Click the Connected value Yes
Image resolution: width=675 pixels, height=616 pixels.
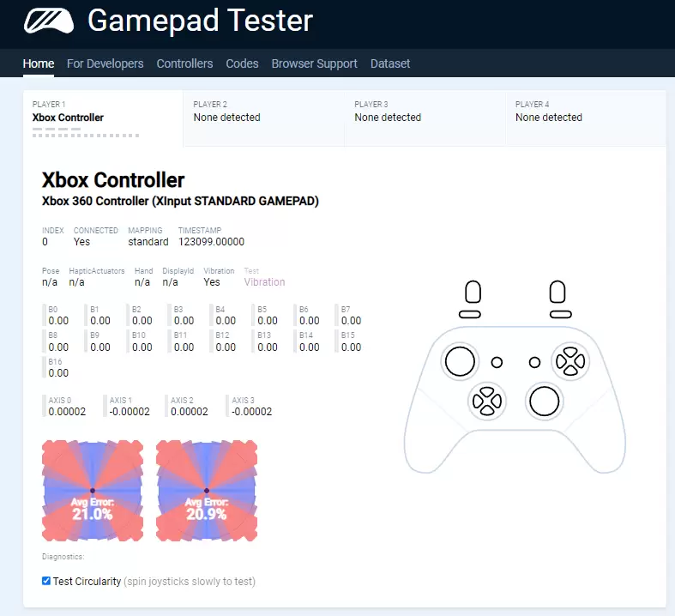(x=81, y=241)
